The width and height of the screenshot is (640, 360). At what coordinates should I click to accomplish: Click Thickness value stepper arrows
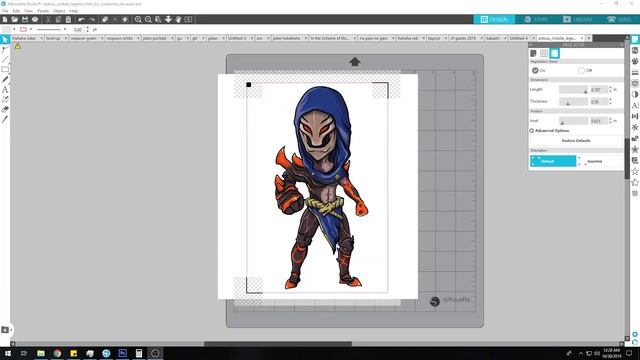[610, 101]
